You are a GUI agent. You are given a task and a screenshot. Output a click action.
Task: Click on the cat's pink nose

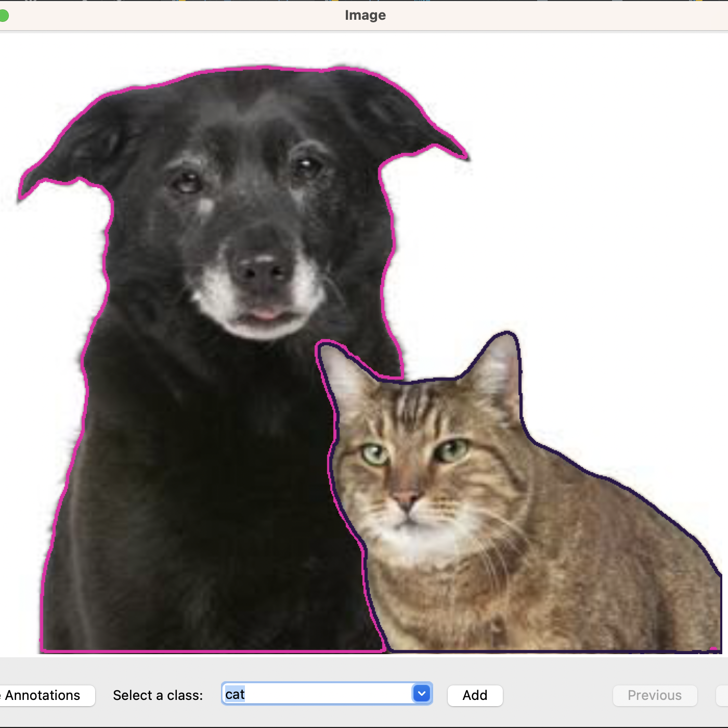point(406,500)
